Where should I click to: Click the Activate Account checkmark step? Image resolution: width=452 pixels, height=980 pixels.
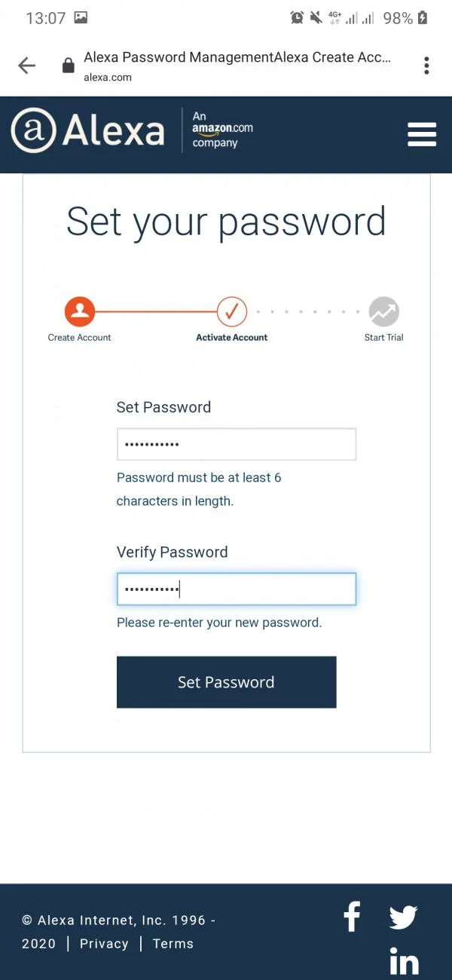[x=232, y=311]
